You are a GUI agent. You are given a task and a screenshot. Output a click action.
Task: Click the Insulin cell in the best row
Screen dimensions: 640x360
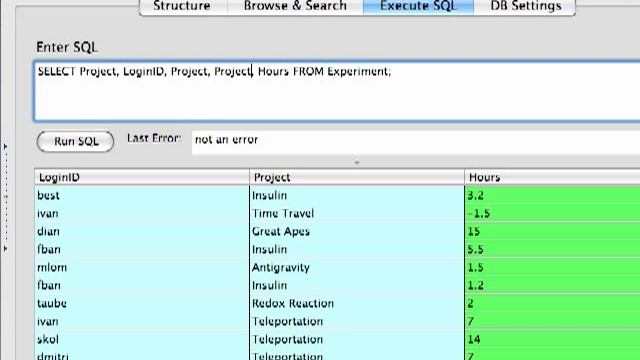pos(357,195)
